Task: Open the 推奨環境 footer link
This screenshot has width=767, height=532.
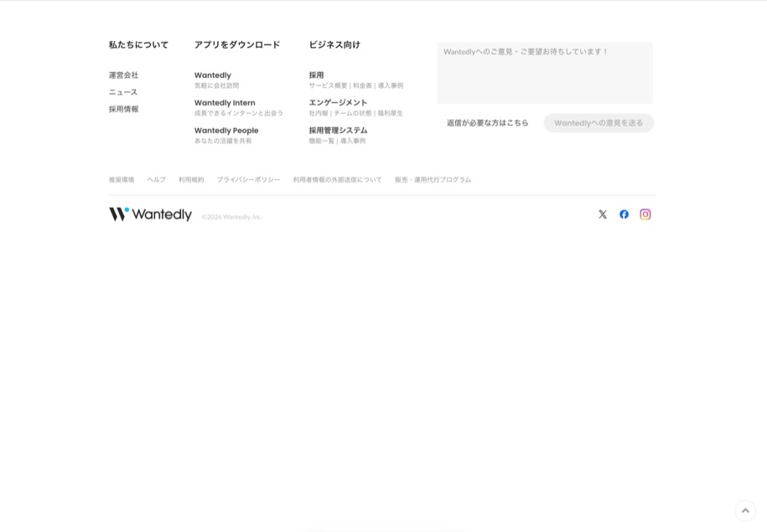Action: 122,180
